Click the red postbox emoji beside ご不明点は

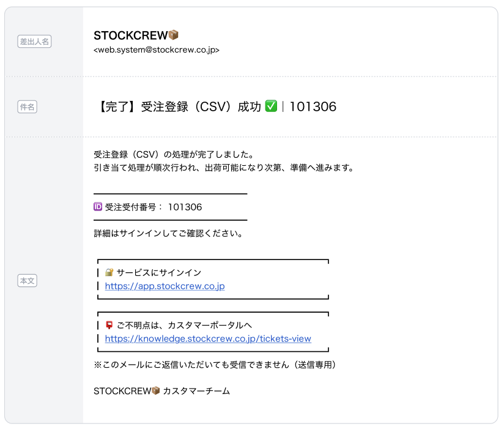[109, 325]
